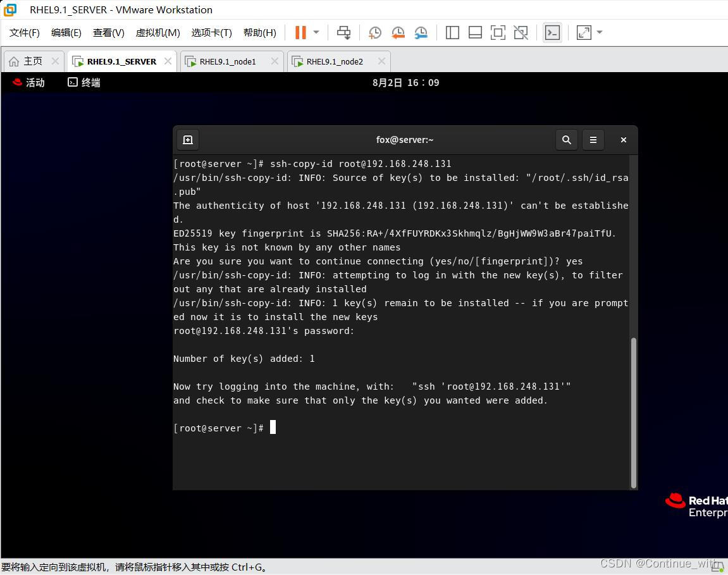Image resolution: width=728 pixels, height=575 pixels.
Task: Open the clock showing 8月2日 16:09
Action: tap(406, 83)
